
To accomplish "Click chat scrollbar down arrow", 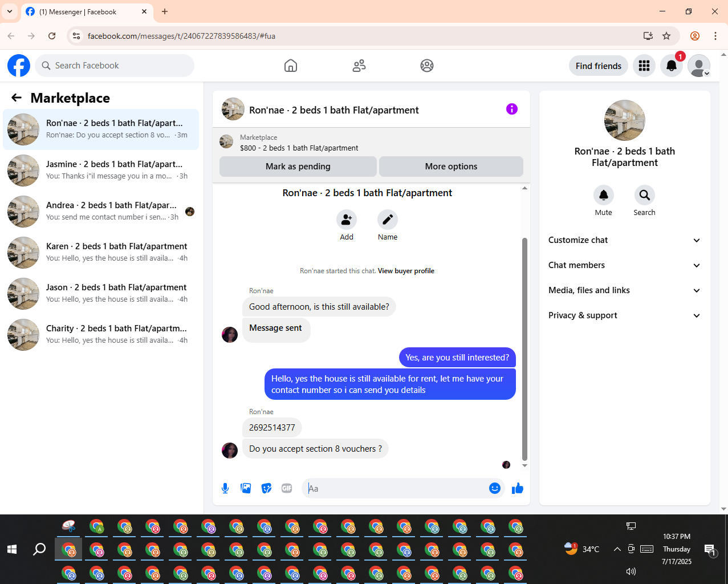I will (524, 466).
